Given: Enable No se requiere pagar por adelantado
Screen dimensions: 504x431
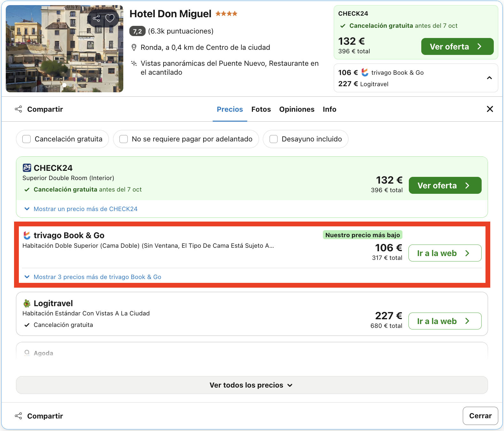Looking at the screenshot, I should [x=124, y=139].
